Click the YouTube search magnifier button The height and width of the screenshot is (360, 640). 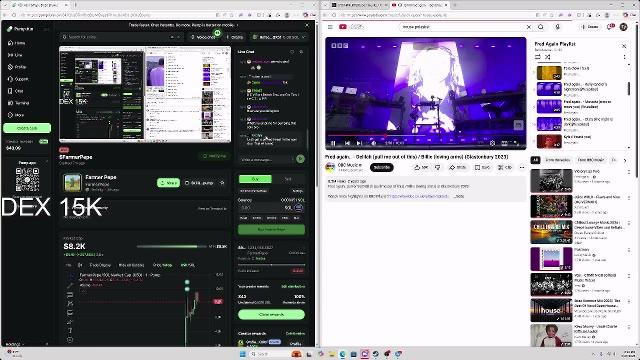point(541,27)
